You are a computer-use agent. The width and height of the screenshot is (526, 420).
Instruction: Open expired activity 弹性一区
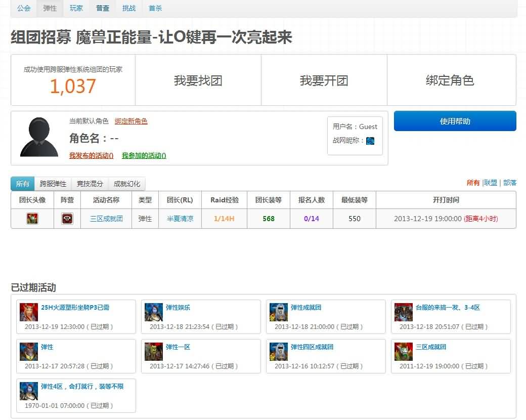[178, 347]
